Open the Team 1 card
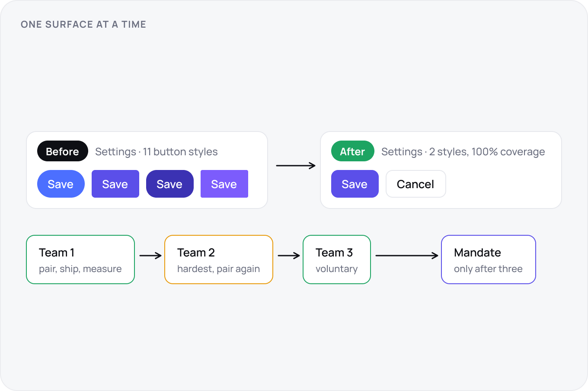Viewport: 588px width, 391px height. (x=80, y=260)
